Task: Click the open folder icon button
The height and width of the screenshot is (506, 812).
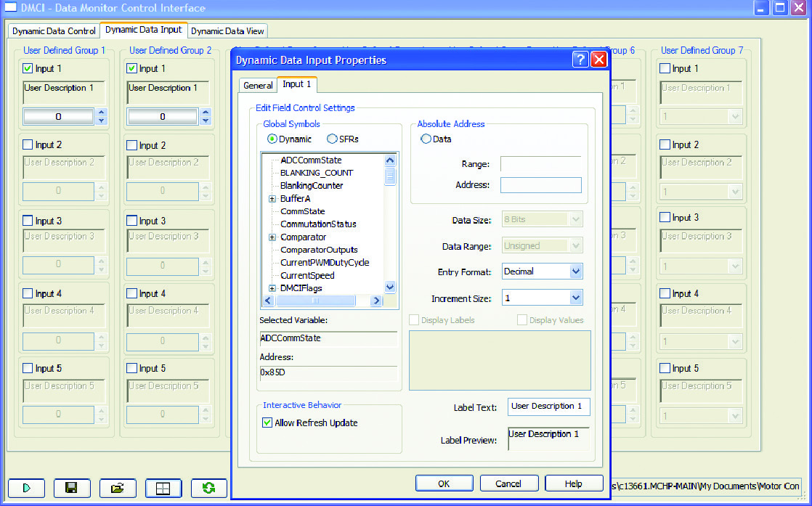Action: [118, 488]
